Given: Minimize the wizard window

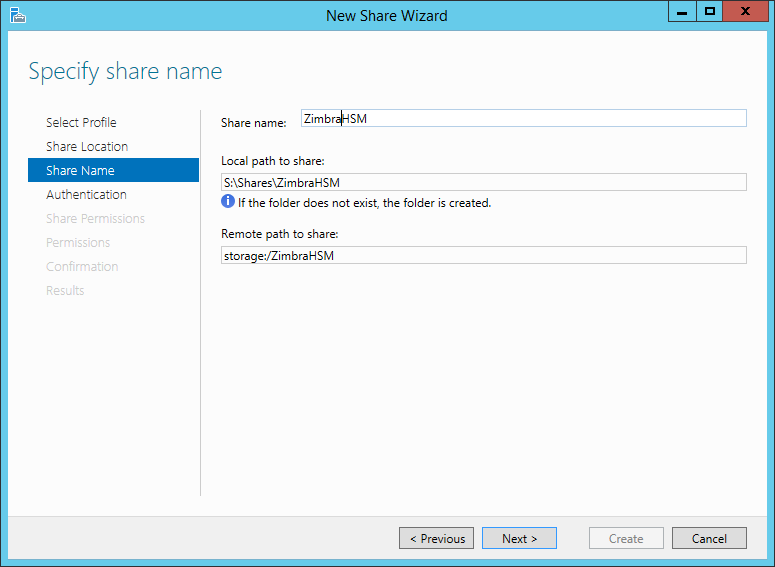Looking at the screenshot, I should (x=682, y=11).
